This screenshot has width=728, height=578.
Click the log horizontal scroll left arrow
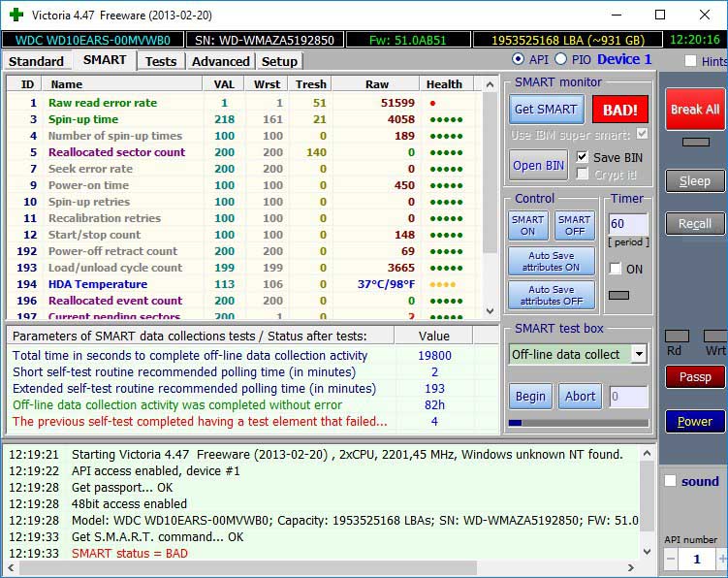tap(11, 567)
